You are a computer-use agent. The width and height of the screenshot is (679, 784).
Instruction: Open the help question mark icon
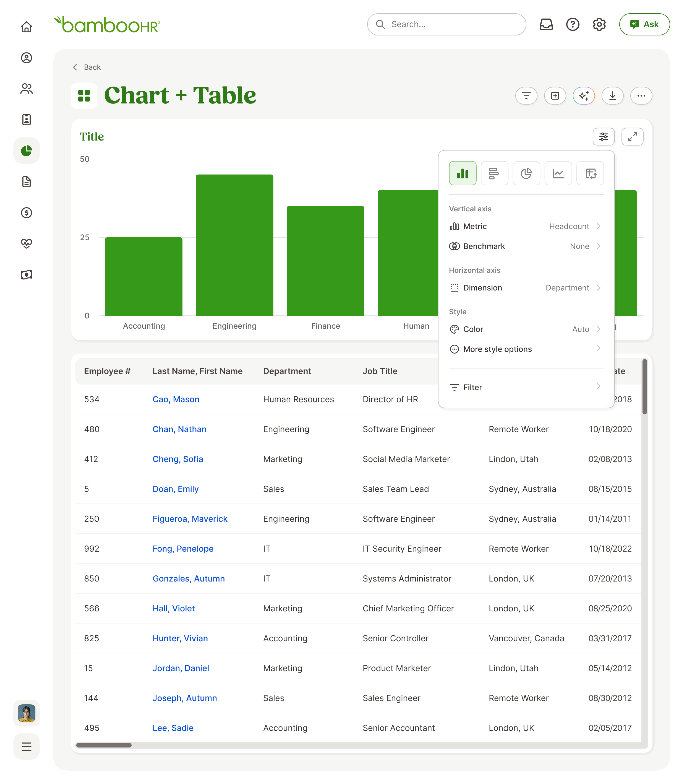point(573,24)
